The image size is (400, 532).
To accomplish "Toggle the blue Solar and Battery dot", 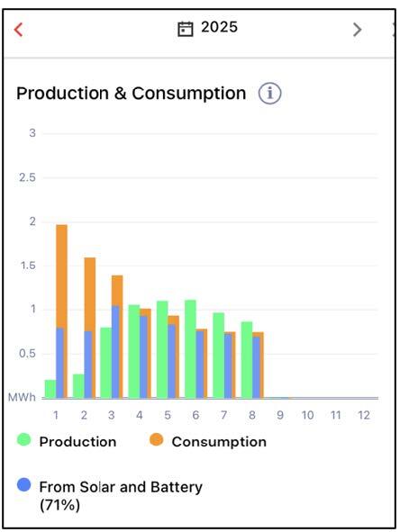I will click(23, 485).
